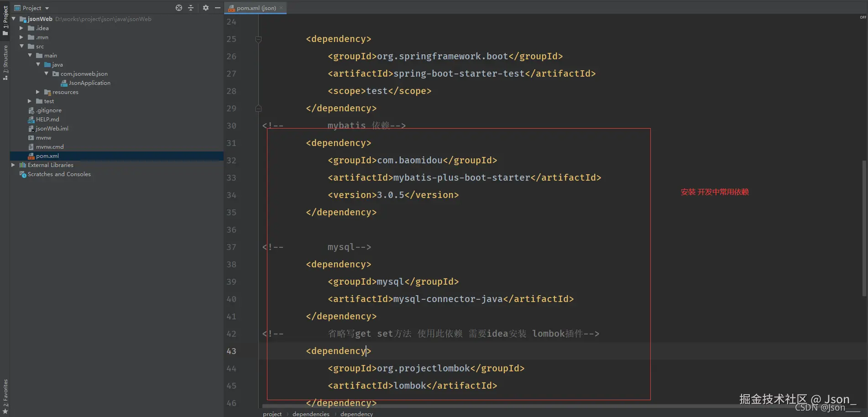The height and width of the screenshot is (417, 868).
Task: Select the pom.xml (json) editor tab
Action: pyautogui.click(x=256, y=8)
